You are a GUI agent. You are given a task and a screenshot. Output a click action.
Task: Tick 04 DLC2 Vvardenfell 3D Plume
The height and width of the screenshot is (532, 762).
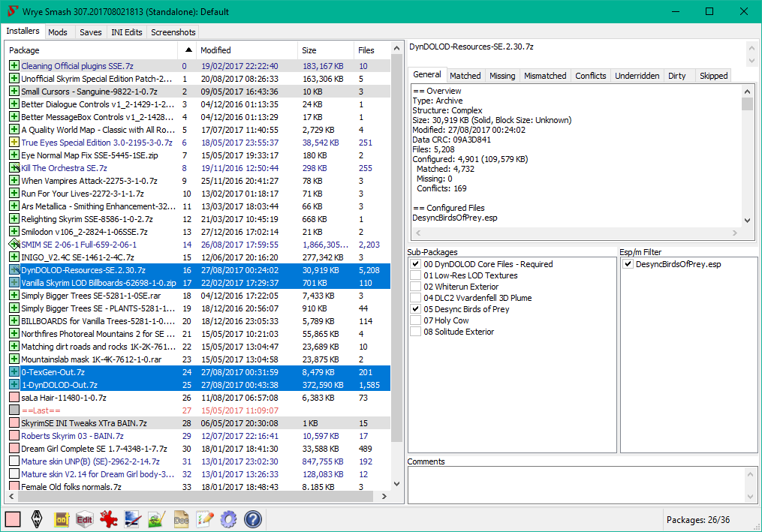coord(415,298)
